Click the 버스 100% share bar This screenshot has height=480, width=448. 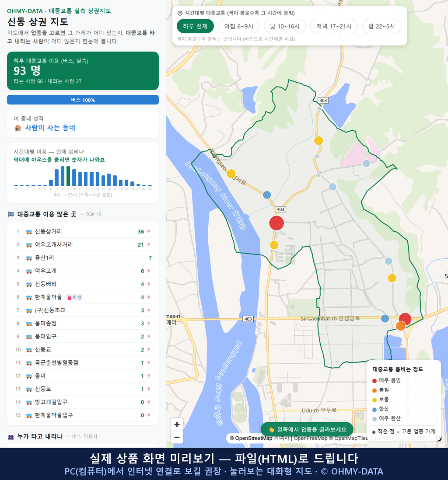point(83,100)
